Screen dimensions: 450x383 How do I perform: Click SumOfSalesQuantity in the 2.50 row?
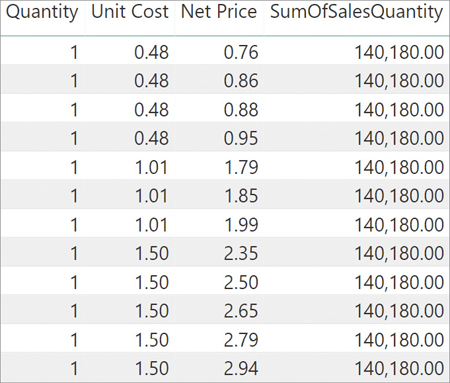[399, 282]
